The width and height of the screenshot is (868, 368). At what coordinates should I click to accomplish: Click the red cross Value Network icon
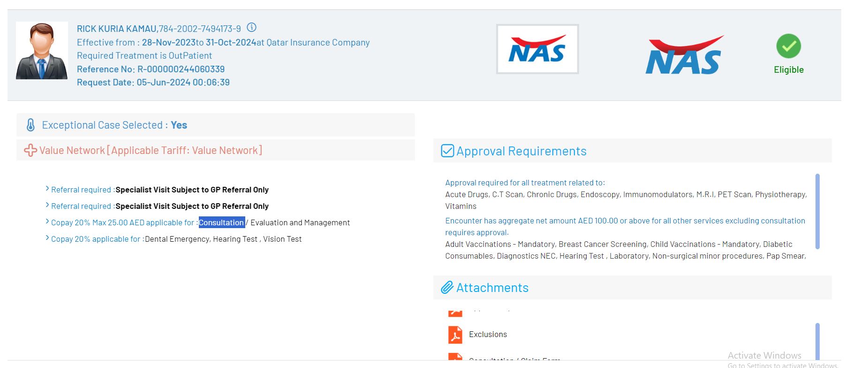pos(30,151)
